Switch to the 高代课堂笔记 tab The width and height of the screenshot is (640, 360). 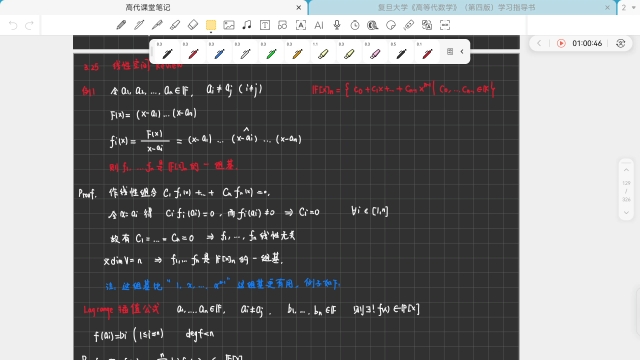coord(148,7)
